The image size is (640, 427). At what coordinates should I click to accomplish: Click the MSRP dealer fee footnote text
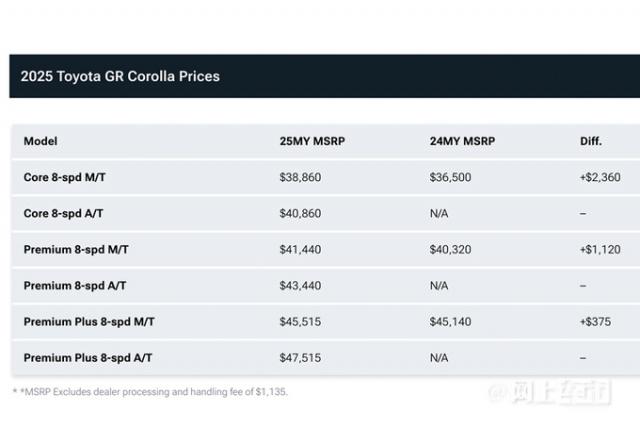[x=150, y=391]
